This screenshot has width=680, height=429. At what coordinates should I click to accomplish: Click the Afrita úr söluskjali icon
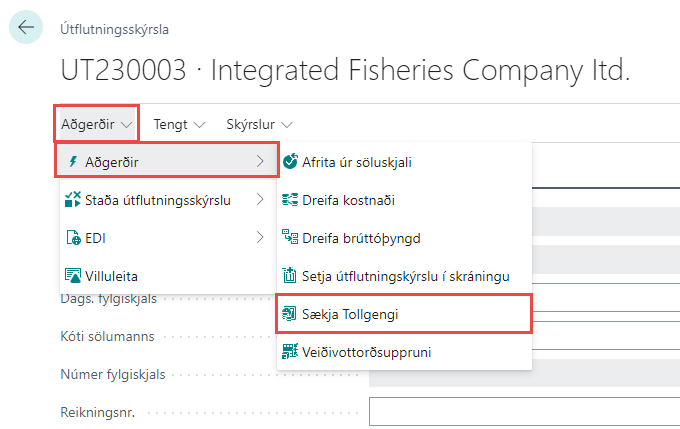coord(291,161)
